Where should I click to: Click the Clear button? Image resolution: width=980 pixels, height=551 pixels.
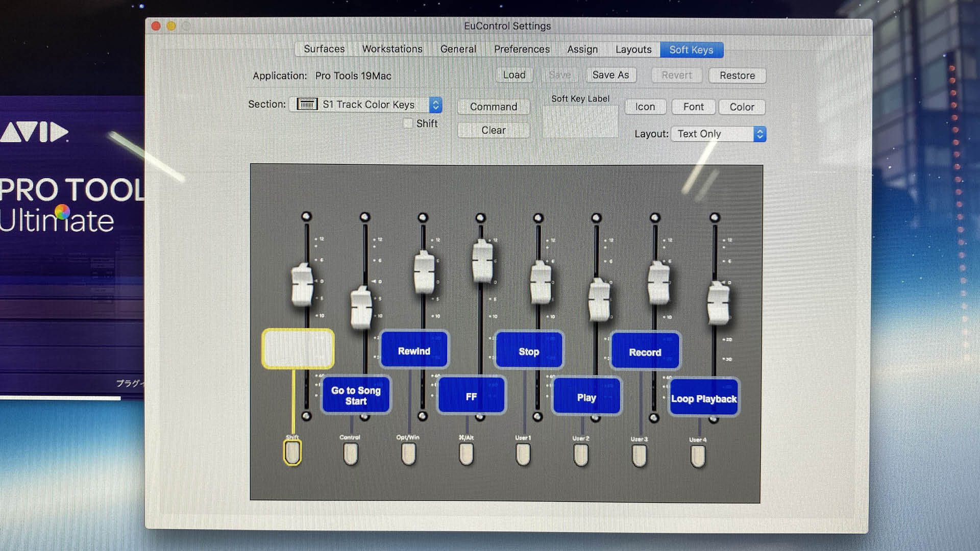(x=493, y=130)
